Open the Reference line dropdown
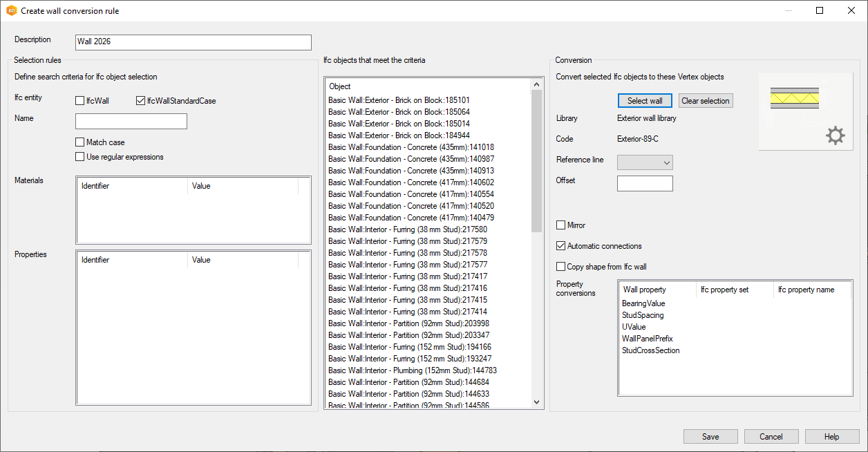The width and height of the screenshot is (868, 452). click(645, 162)
